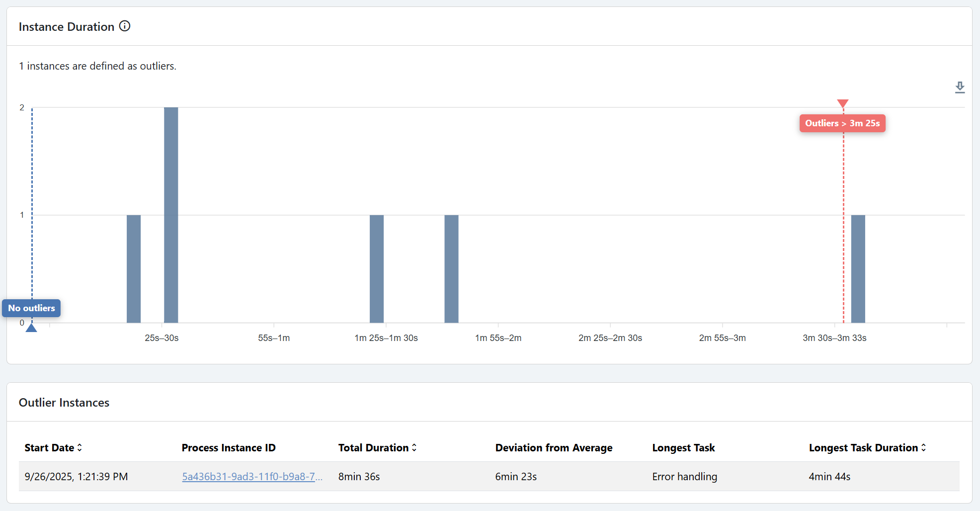Sort the table by Total Duration

pyautogui.click(x=414, y=448)
